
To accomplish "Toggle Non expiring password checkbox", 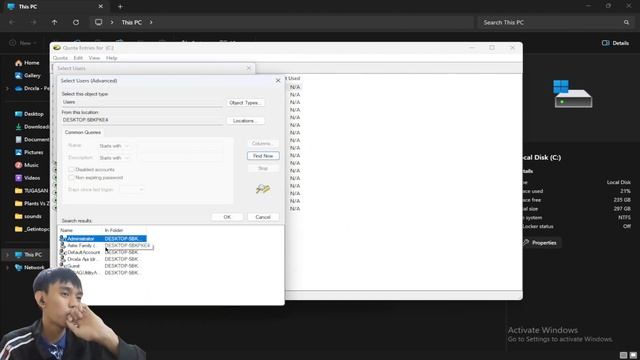I will coord(71,178).
